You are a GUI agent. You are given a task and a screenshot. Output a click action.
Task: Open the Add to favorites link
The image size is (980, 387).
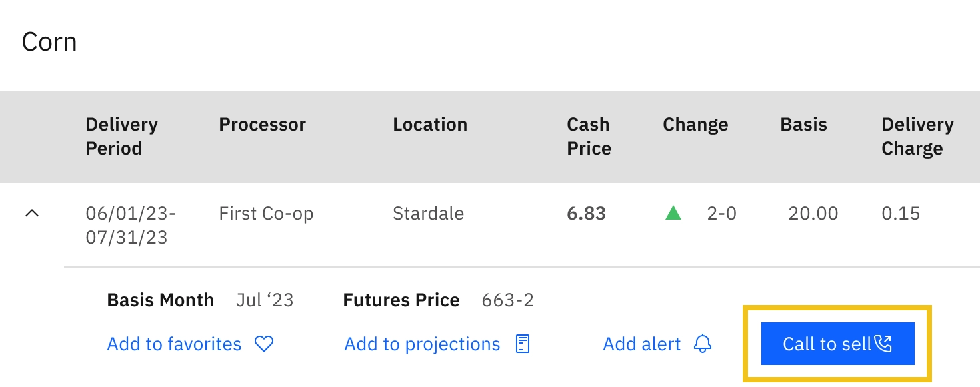coord(174,344)
